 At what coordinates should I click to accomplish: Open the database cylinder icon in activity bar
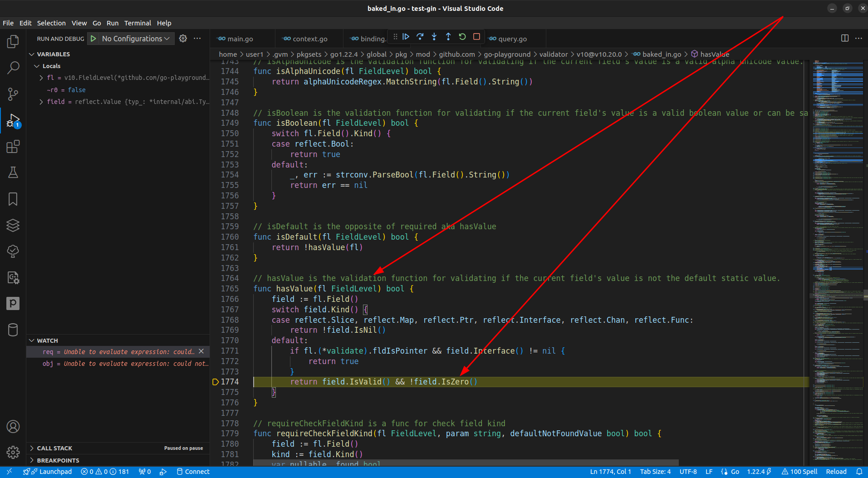point(13,330)
